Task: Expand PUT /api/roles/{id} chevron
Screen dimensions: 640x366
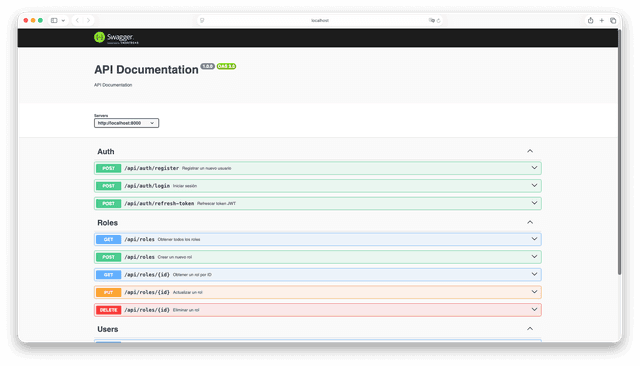Action: 534,292
